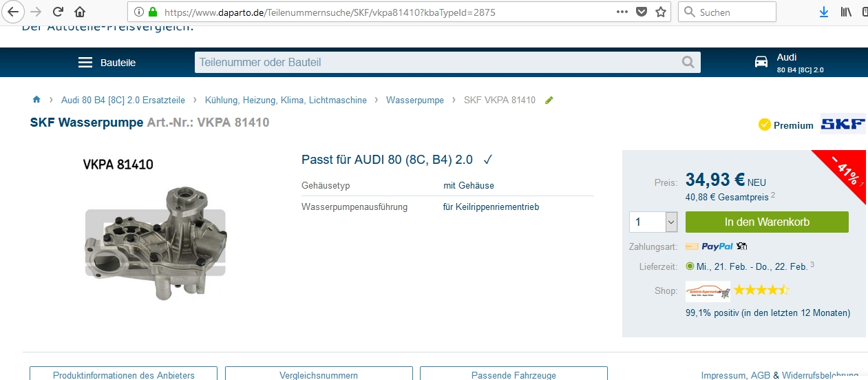This screenshot has height=380, width=868.
Task: Open the Wasserpumpe breadcrumb link
Action: [x=414, y=100]
